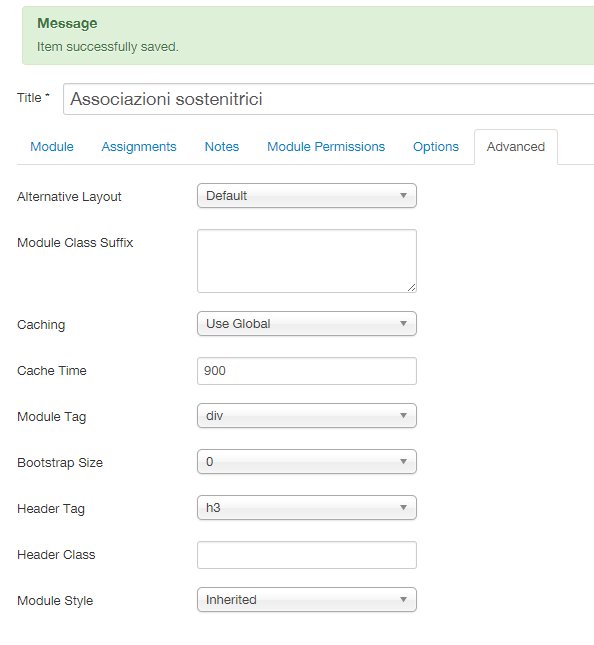Click the Cache Time field
The height and width of the screenshot is (645, 594).
(307, 371)
